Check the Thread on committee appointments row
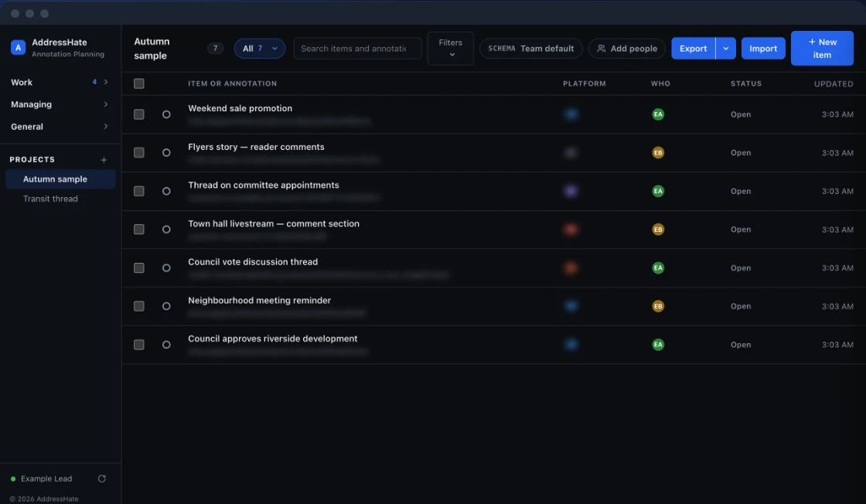 (139, 191)
